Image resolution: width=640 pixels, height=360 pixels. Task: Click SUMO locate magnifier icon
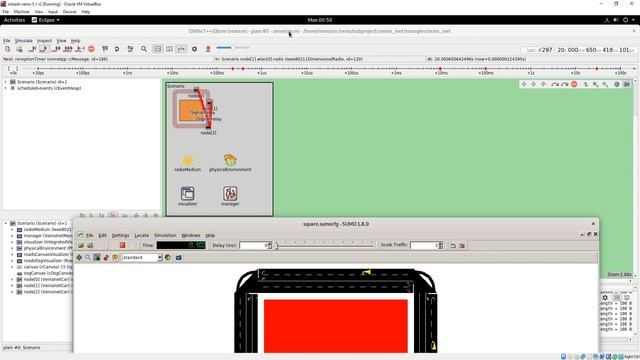point(88,258)
